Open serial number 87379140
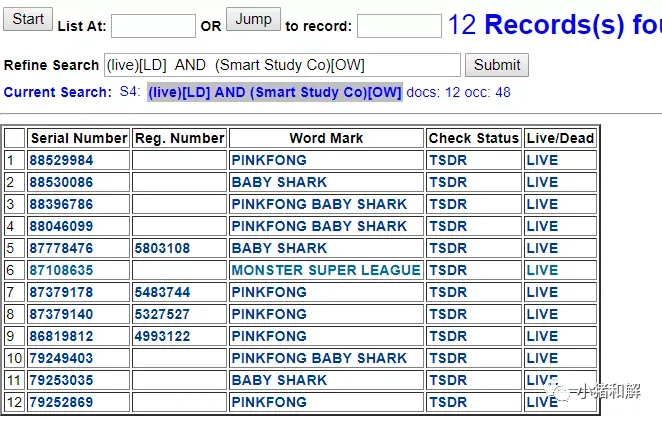 click(x=61, y=314)
